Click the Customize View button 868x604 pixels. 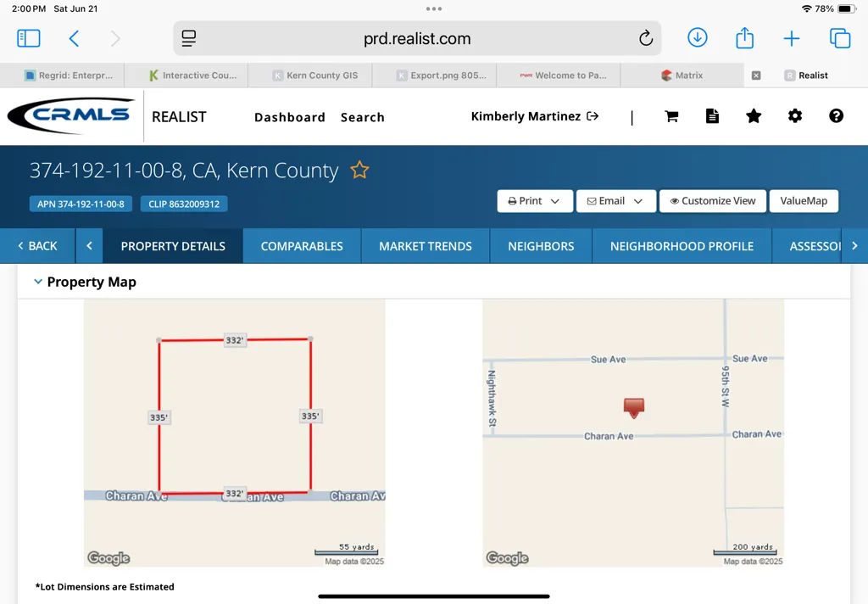point(712,201)
